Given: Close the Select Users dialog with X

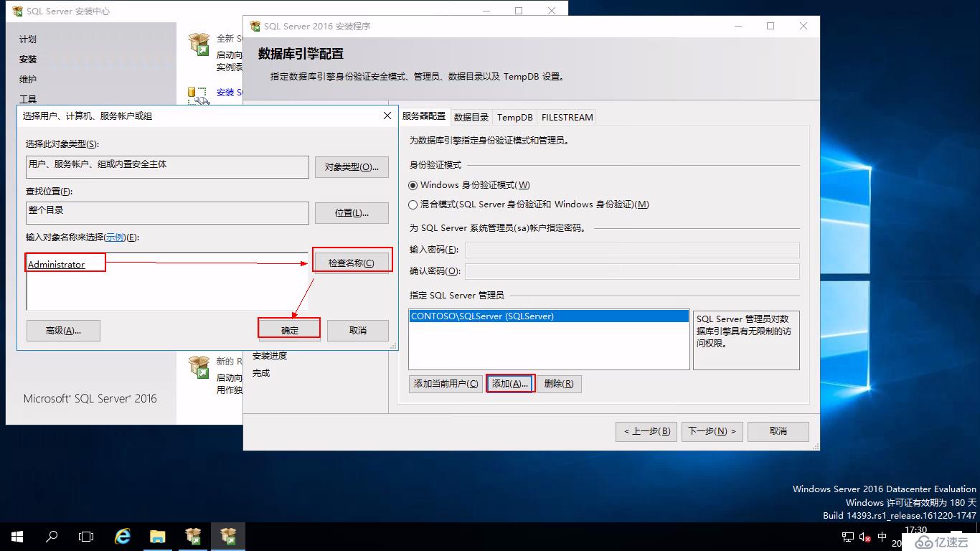Looking at the screenshot, I should 387,116.
